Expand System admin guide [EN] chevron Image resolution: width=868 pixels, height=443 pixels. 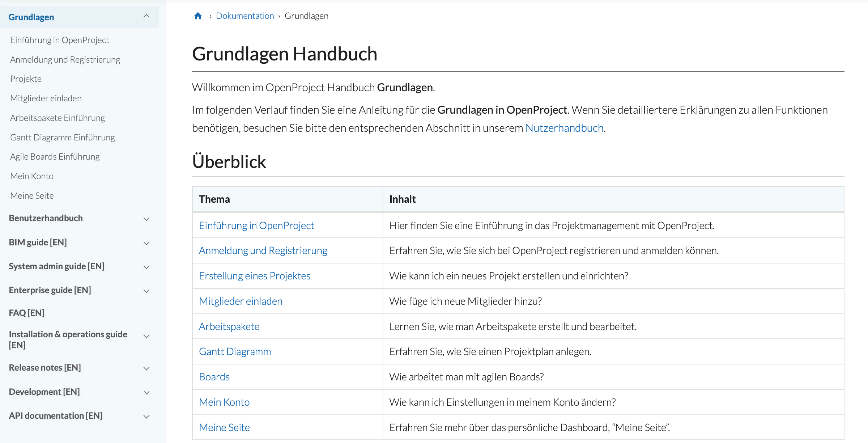click(146, 267)
